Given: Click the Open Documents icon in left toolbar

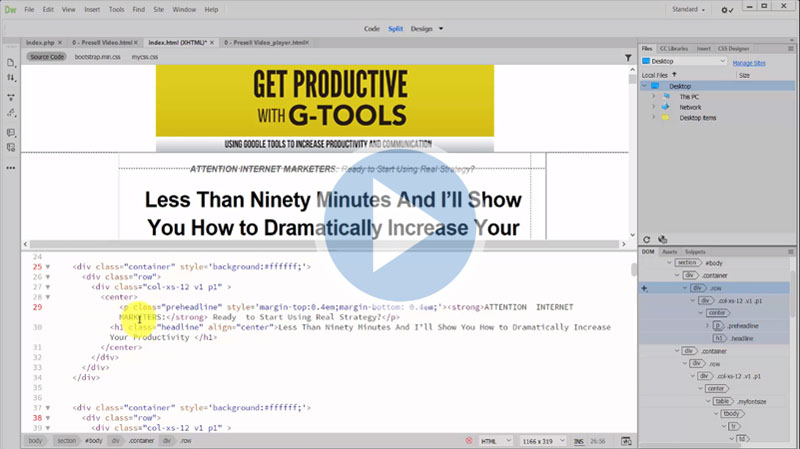Looking at the screenshot, I should 10,62.
